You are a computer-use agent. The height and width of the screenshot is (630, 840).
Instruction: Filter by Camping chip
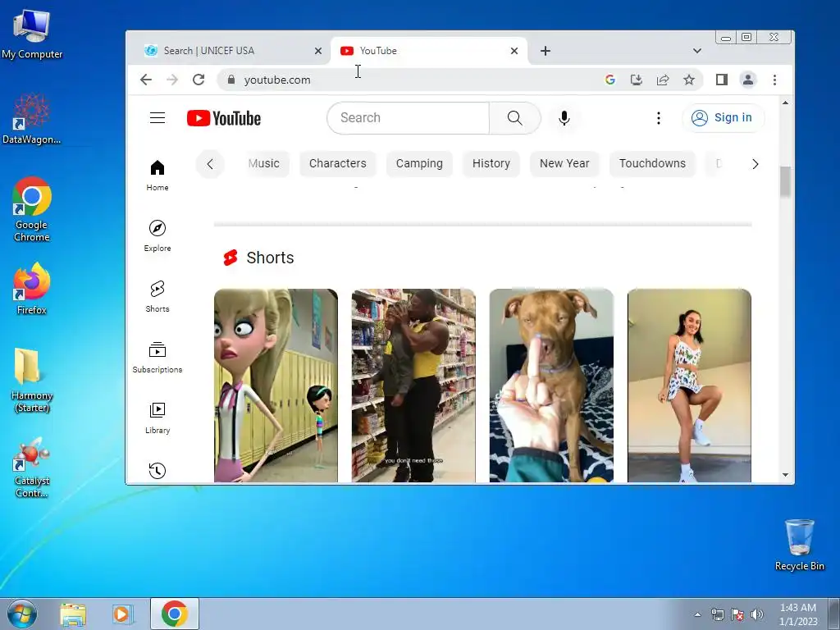pos(419,163)
